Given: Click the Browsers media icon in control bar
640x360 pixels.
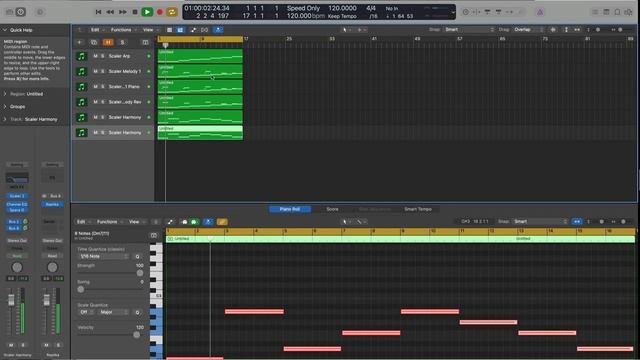Looking at the screenshot, I should (629, 12).
